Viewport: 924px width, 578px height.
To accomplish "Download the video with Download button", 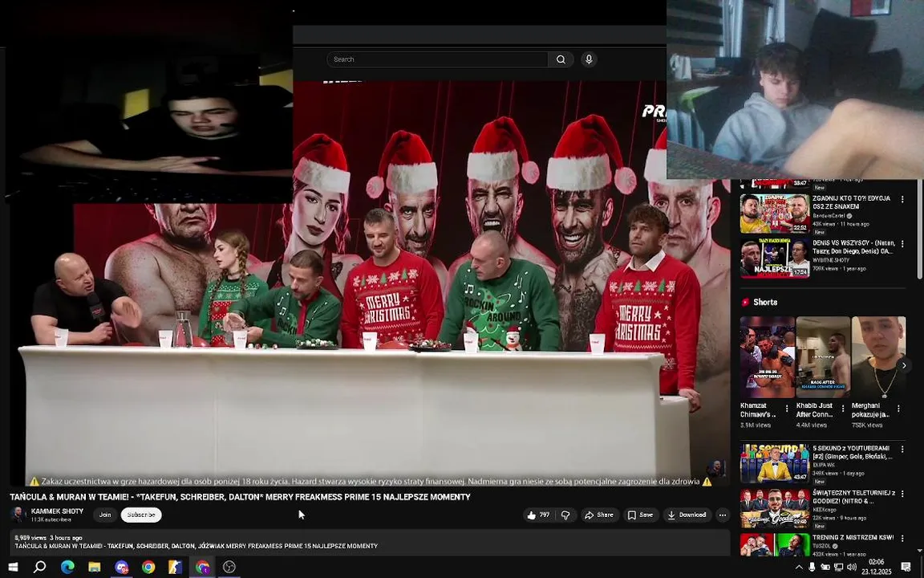I will tap(687, 515).
